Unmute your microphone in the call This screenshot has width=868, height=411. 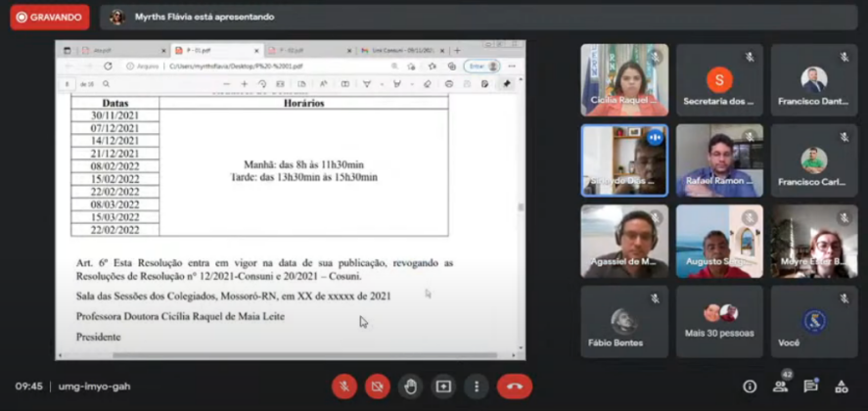(x=344, y=387)
